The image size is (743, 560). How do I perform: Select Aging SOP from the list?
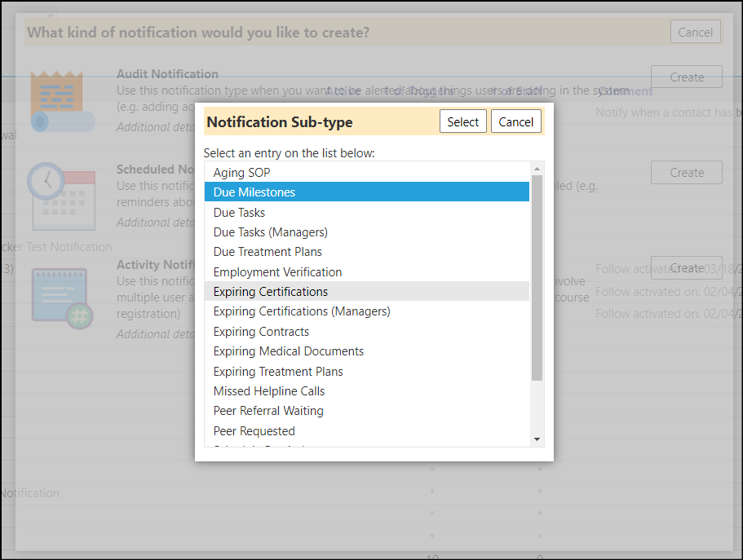coord(367,173)
